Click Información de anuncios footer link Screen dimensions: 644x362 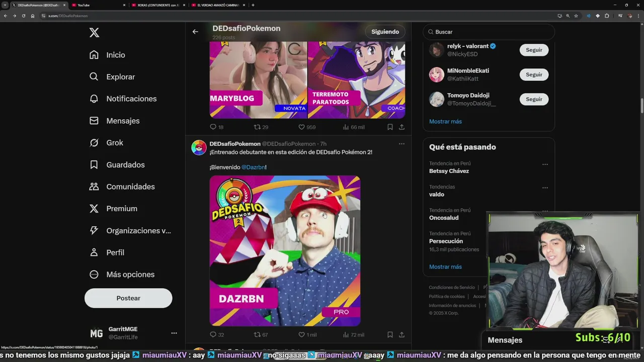pos(452,306)
